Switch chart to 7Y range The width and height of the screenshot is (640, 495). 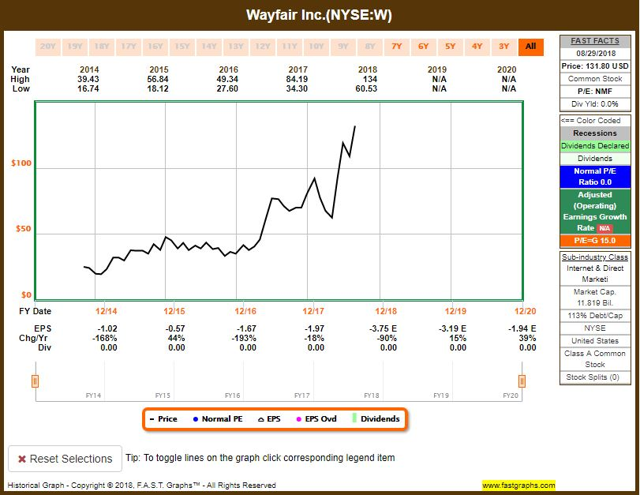(397, 47)
